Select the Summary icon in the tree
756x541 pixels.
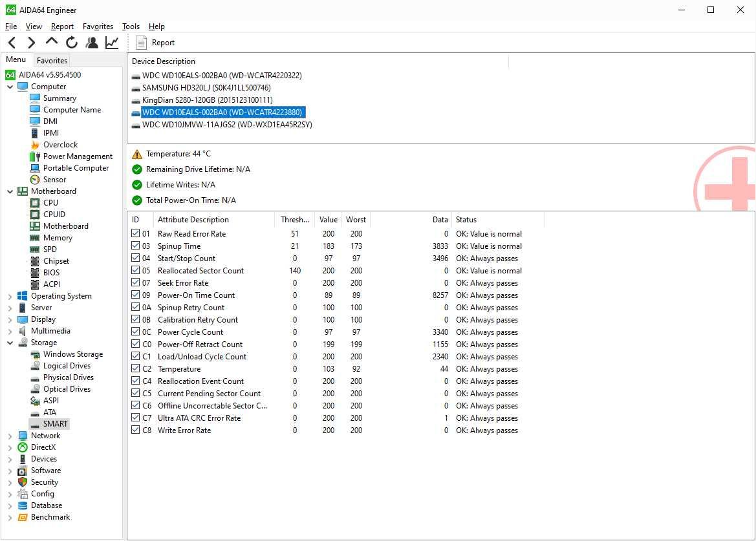click(x=35, y=98)
